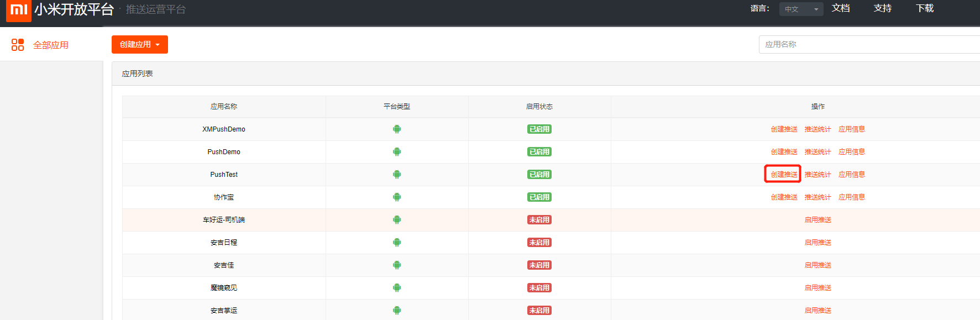Expand the 语言 language selector
The image size is (980, 320).
coord(801,9)
